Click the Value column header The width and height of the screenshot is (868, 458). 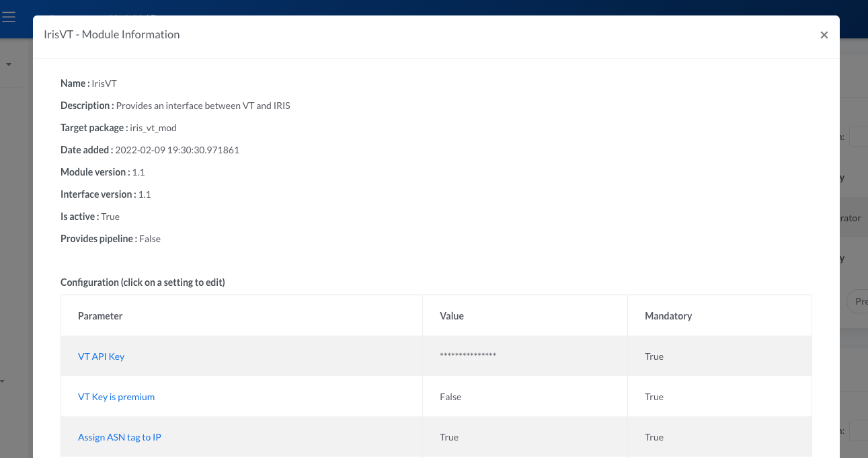click(x=452, y=315)
